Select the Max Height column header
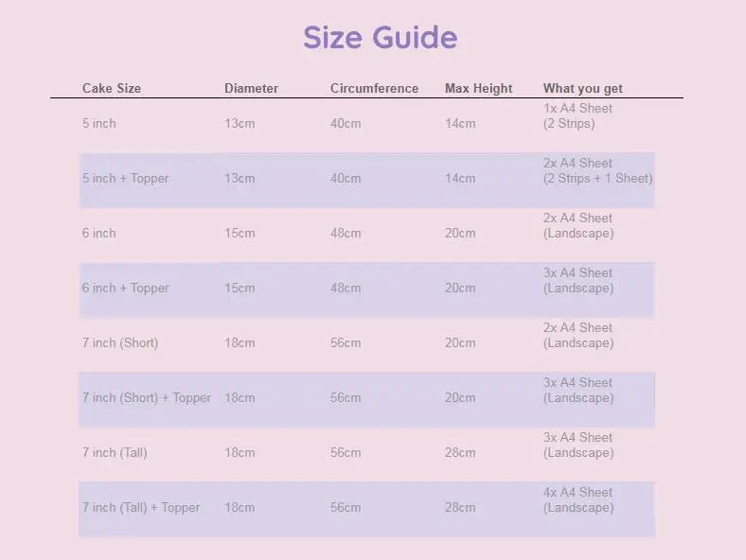Viewport: 746px width, 560px height. (x=478, y=89)
